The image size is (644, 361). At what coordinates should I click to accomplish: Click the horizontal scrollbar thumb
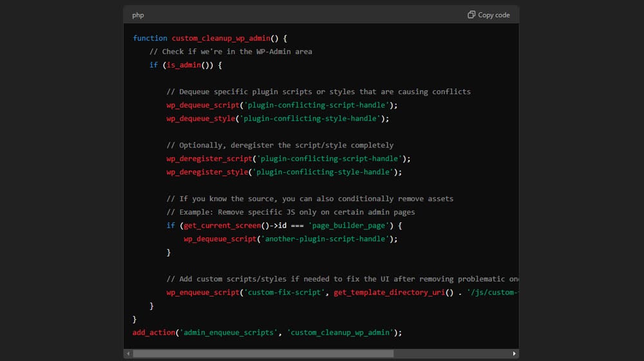[x=263, y=354]
